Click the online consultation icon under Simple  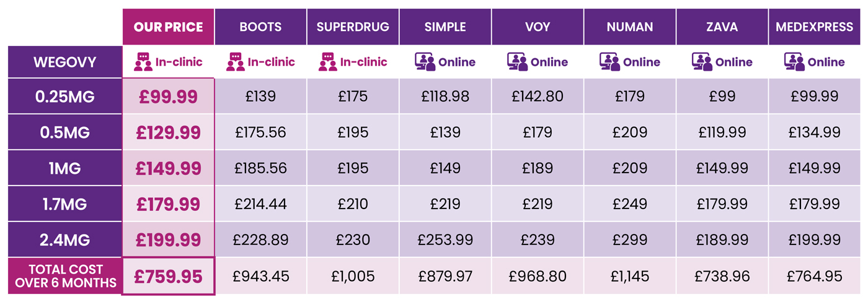[425, 61]
